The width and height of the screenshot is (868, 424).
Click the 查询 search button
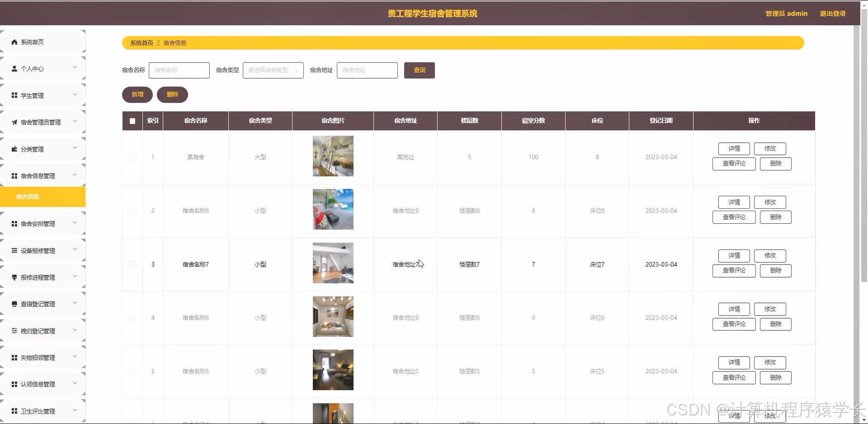pyautogui.click(x=419, y=70)
